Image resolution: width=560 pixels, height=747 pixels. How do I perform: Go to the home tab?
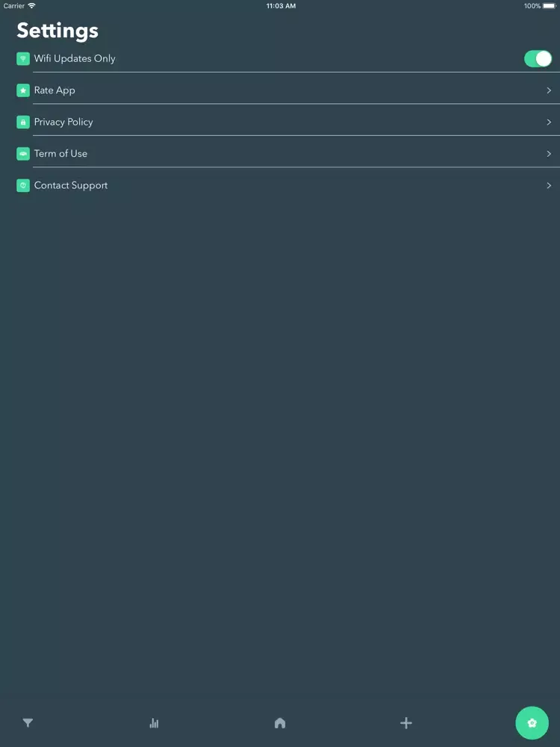tap(280, 722)
